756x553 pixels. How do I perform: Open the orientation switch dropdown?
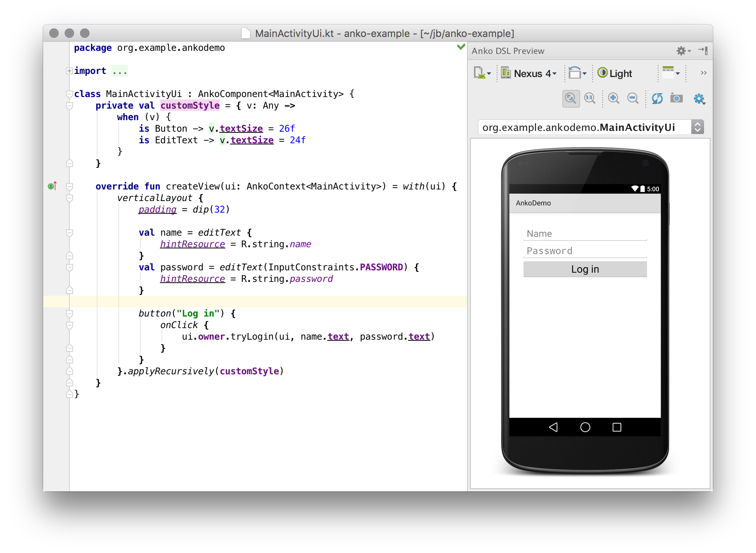click(x=577, y=73)
